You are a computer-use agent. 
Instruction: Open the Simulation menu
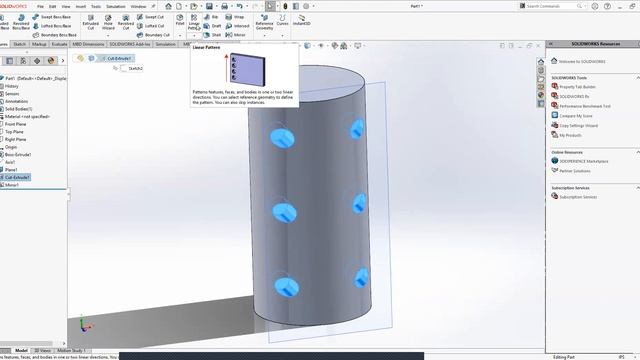[x=116, y=7]
